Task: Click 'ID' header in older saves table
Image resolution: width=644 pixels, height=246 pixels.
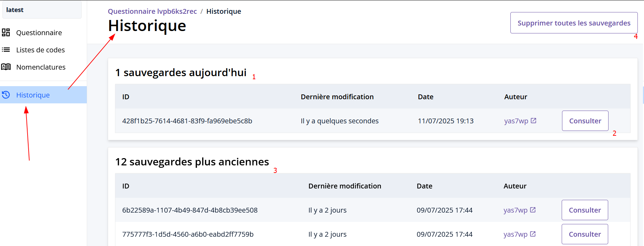Action: (x=126, y=186)
